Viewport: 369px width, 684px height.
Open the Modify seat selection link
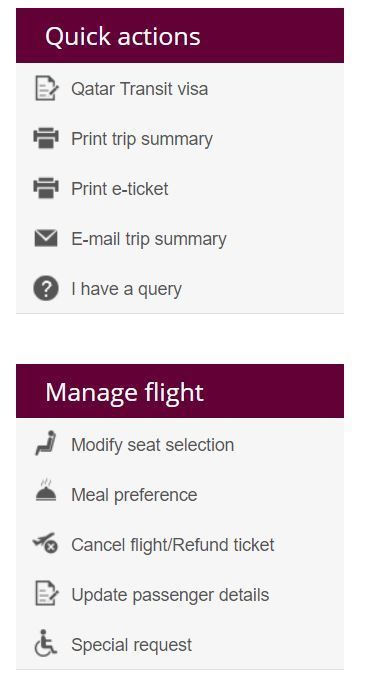tap(153, 445)
